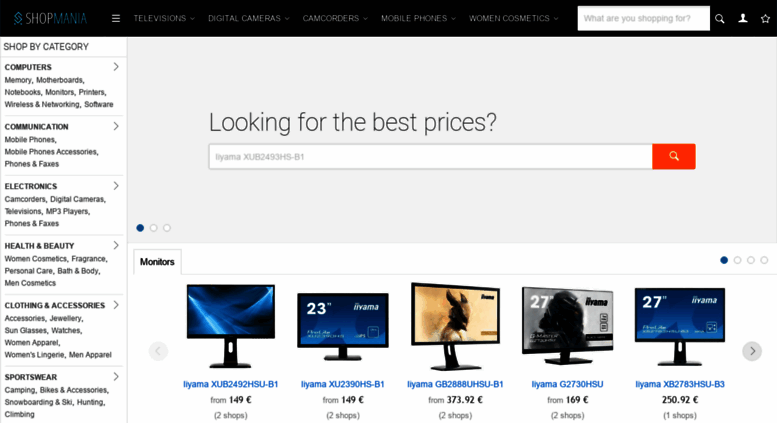Open the Health & Beauty heading
The image size is (777, 423).
point(39,246)
